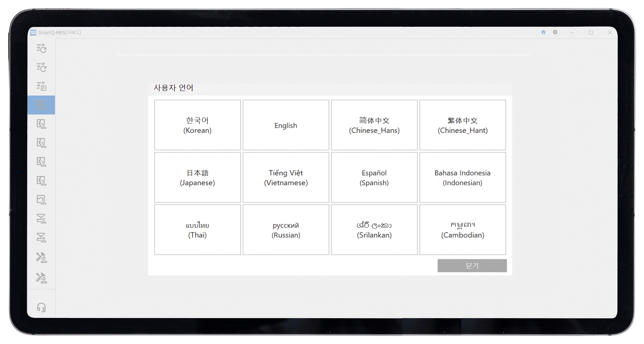Click the highlighted active sidebar menu icon
Screen dimensions: 644x344
tap(41, 105)
